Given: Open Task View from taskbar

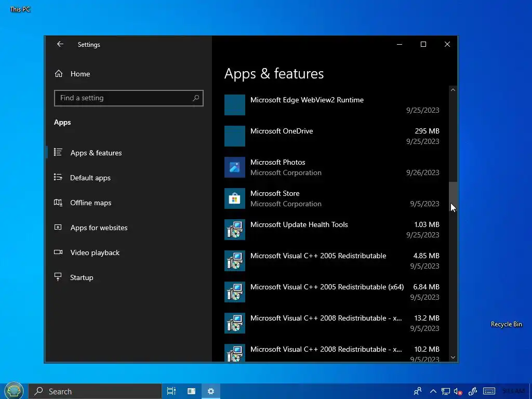Looking at the screenshot, I should [171, 391].
